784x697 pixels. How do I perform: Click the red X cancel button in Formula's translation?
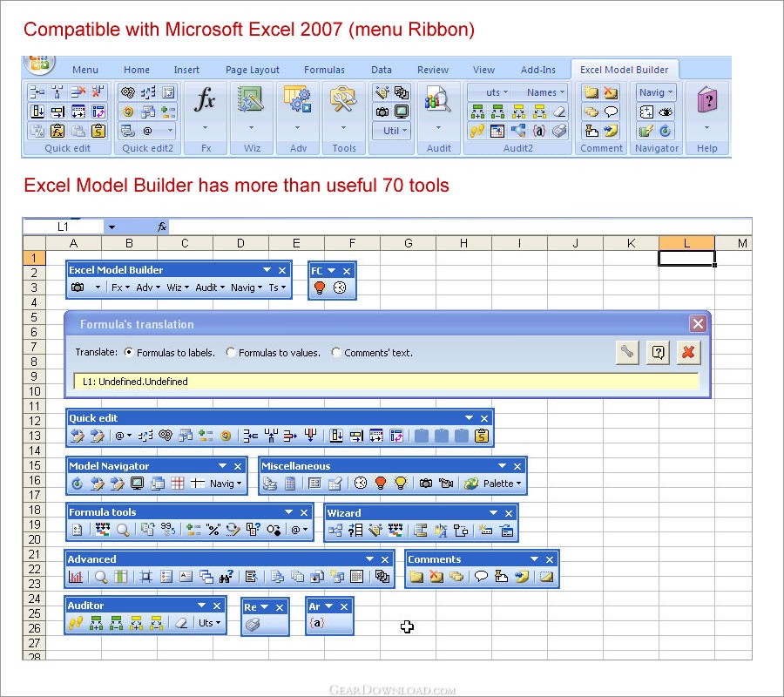[x=688, y=353]
